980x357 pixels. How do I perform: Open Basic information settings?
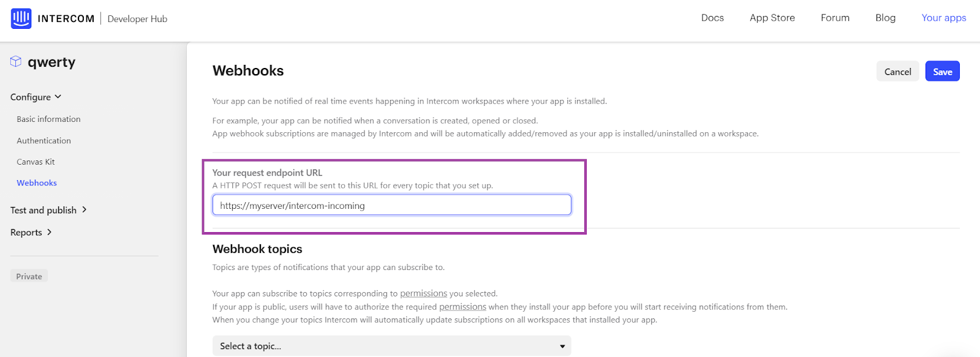point(48,119)
